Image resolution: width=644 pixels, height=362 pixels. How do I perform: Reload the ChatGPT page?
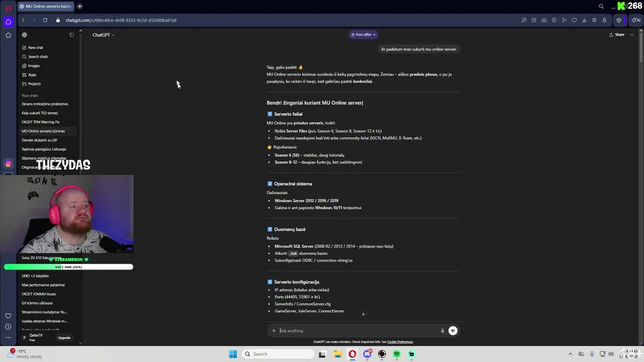(45, 20)
